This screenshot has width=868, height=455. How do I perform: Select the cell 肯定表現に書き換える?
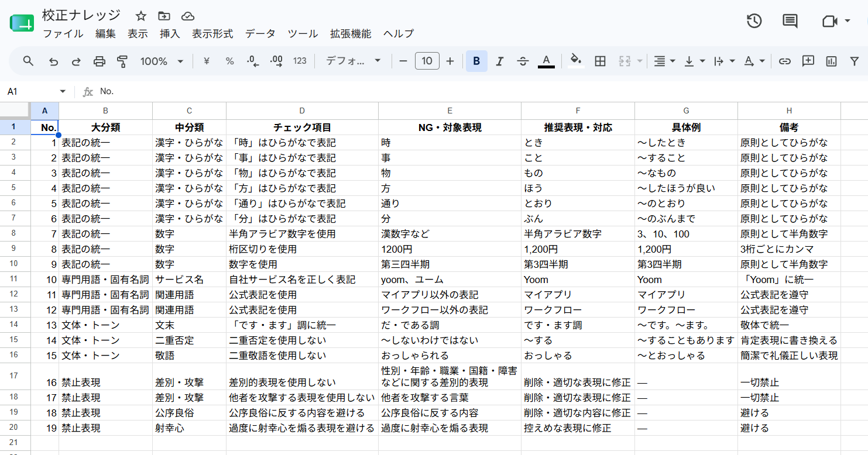point(789,340)
